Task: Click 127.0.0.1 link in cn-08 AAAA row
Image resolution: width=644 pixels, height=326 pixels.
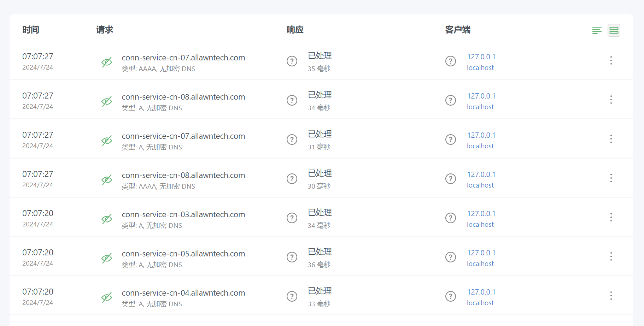Action: coord(481,174)
